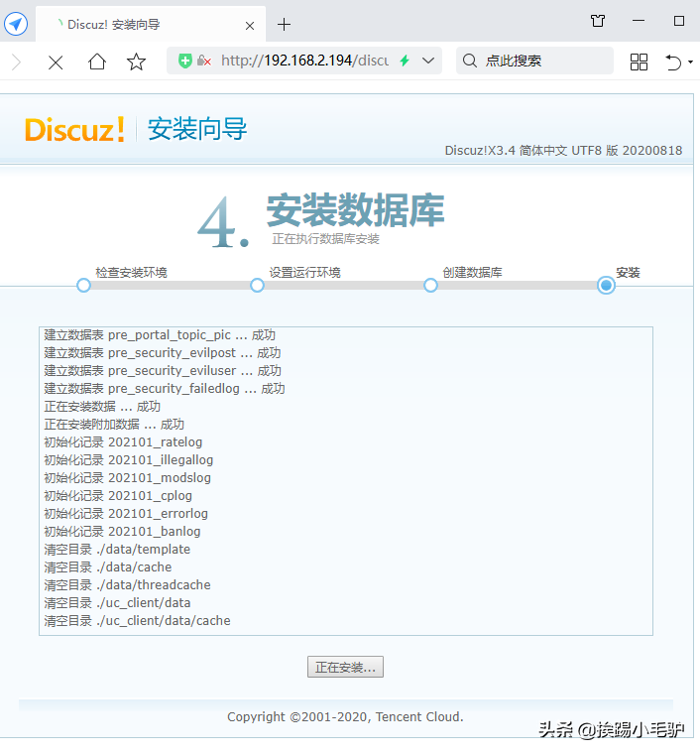700x754 pixels.
Task: Click the 设置运行环境 step label
Action: pos(304,273)
